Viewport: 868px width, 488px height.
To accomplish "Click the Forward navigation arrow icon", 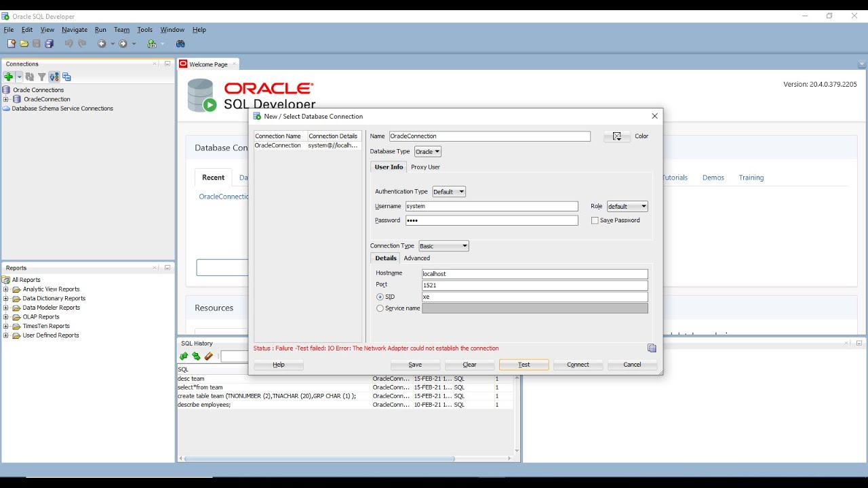I will tap(123, 43).
